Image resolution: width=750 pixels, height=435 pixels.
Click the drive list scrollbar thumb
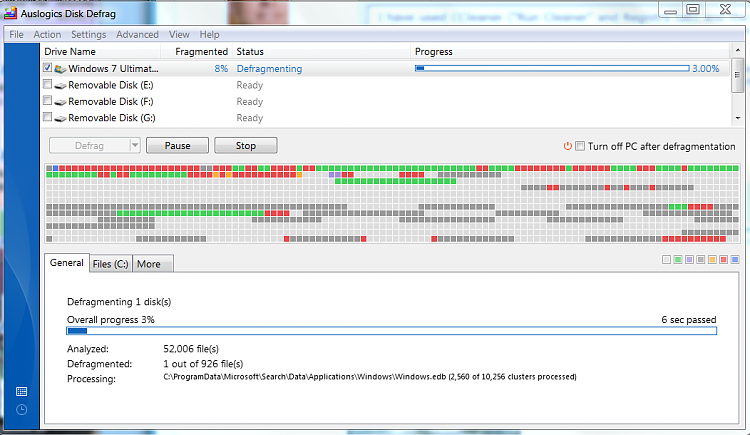point(738,75)
